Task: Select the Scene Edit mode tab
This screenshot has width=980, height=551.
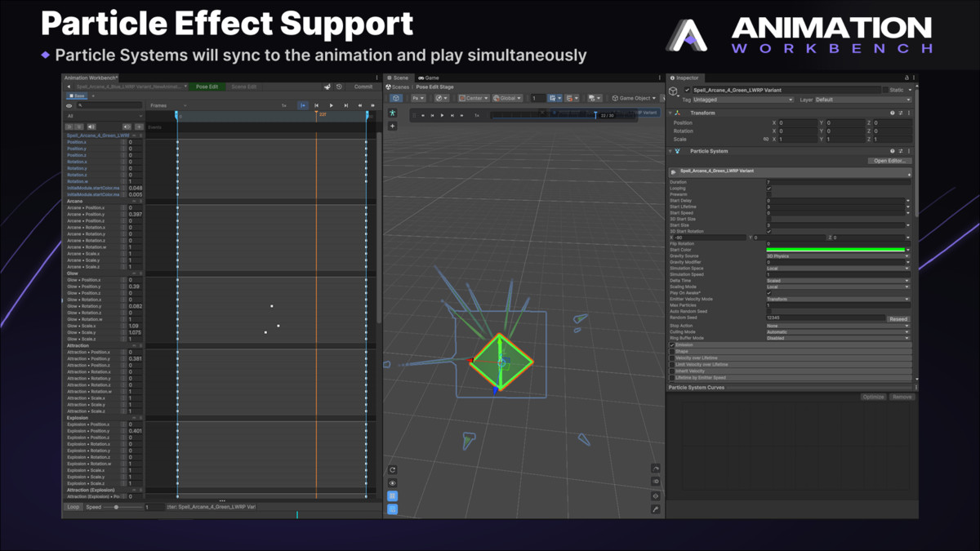Action: point(243,87)
